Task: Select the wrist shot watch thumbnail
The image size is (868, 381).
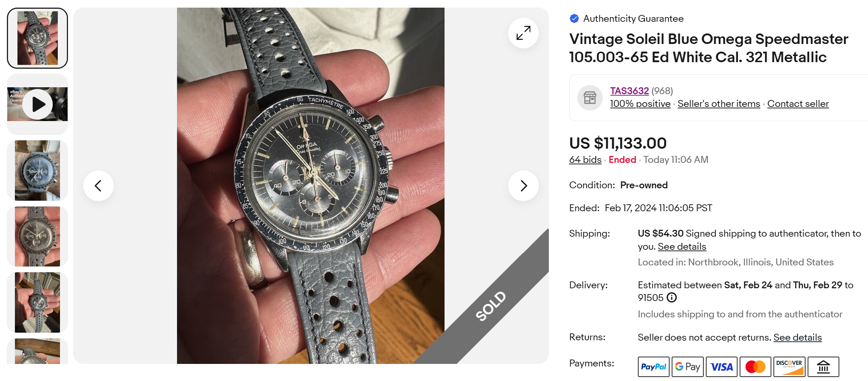Action: click(x=37, y=171)
